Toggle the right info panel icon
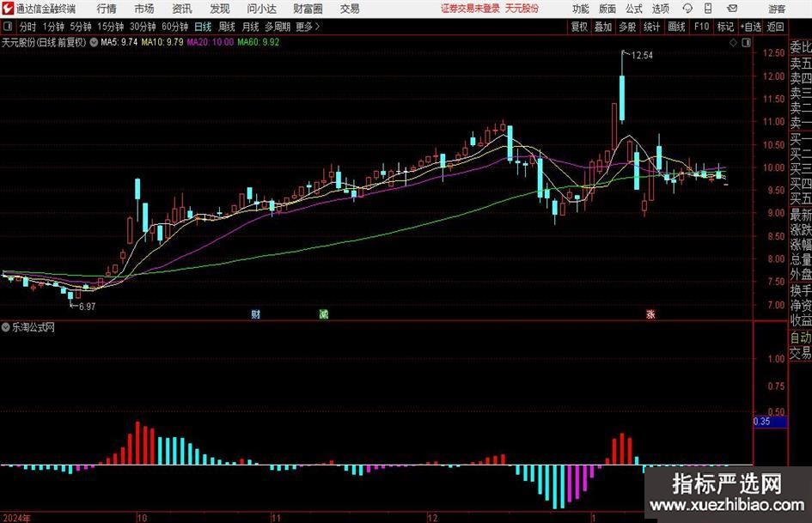 coord(746,43)
